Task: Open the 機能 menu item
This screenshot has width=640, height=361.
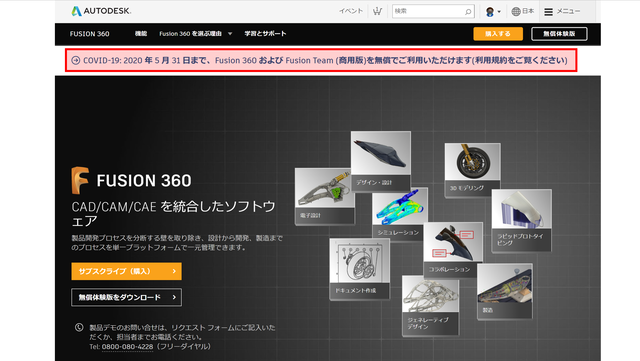Action: 141,33
